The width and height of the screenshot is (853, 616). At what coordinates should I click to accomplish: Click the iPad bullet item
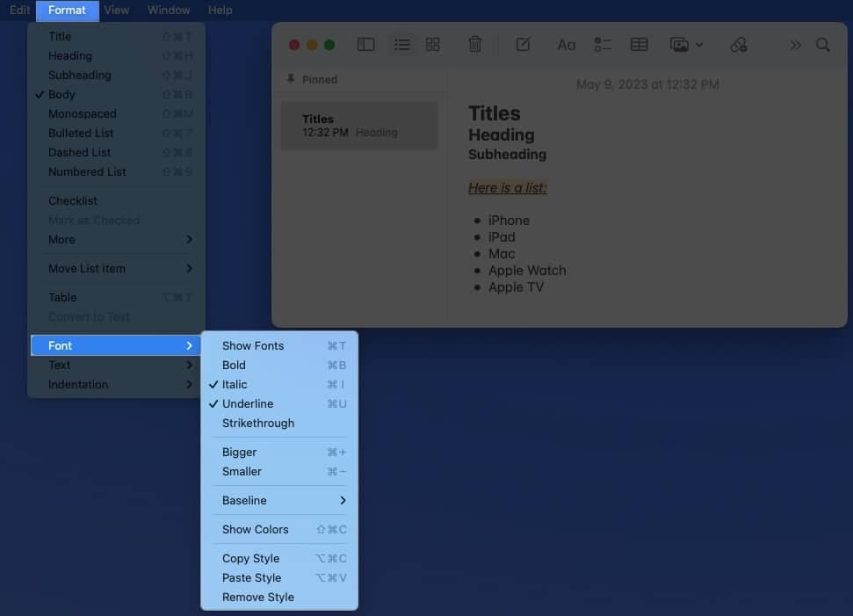502,237
